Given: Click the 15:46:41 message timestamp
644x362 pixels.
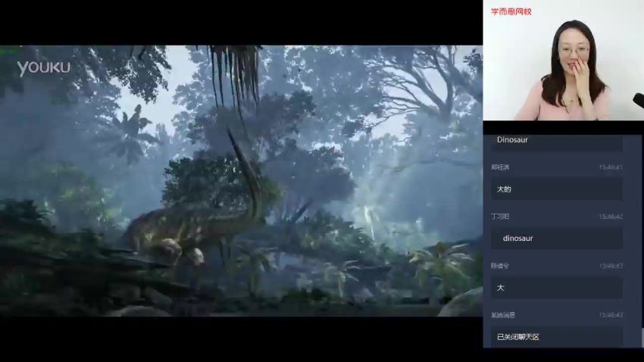Looking at the screenshot, I should 611,167.
